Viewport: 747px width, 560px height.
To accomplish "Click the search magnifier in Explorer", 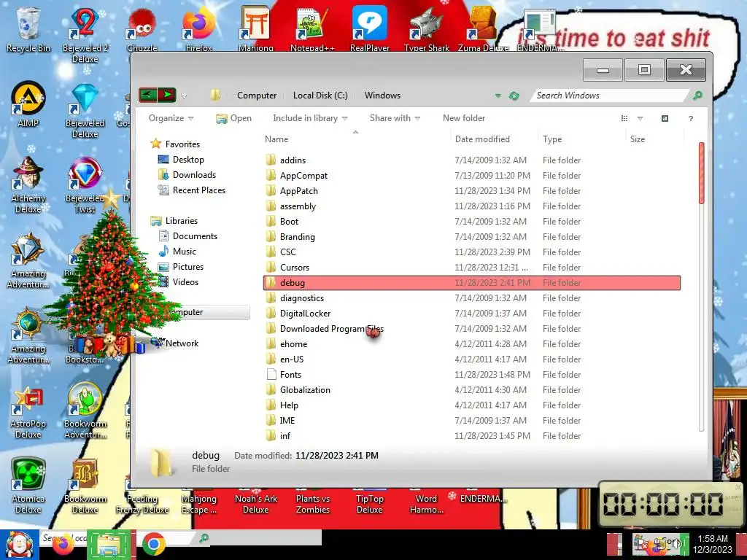I will pyautogui.click(x=697, y=96).
